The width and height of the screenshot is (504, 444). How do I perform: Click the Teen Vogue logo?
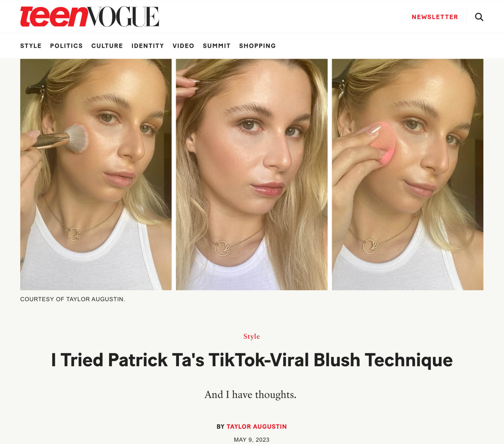pos(90,17)
